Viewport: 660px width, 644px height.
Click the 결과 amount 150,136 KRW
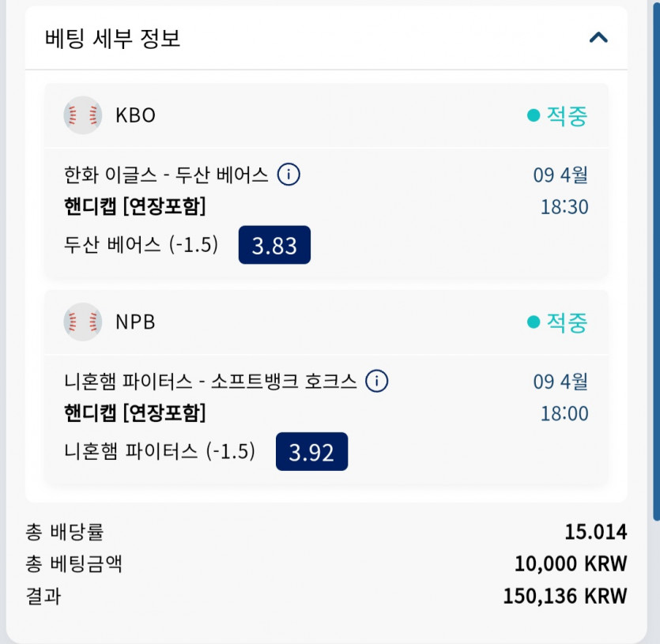tap(564, 595)
